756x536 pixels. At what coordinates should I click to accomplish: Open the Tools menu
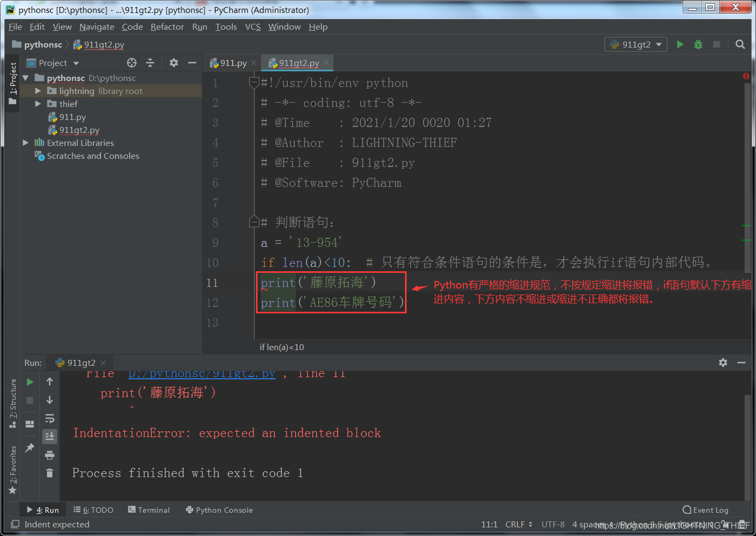pyautogui.click(x=226, y=26)
